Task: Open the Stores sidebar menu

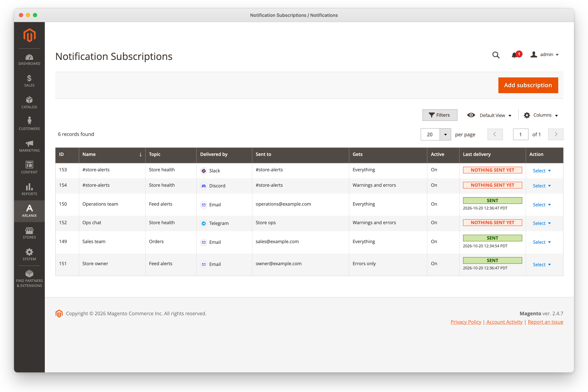Action: [x=29, y=233]
